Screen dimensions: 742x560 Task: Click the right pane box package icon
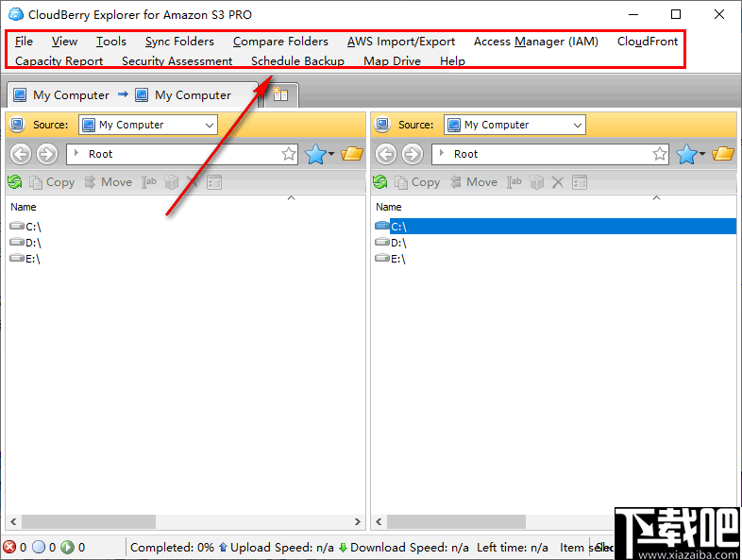point(536,182)
